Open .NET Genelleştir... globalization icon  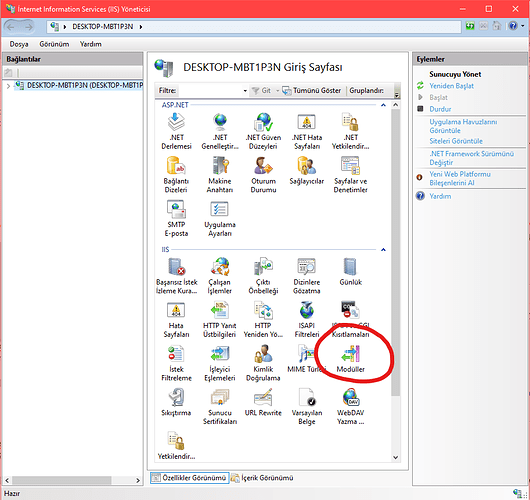220,131
